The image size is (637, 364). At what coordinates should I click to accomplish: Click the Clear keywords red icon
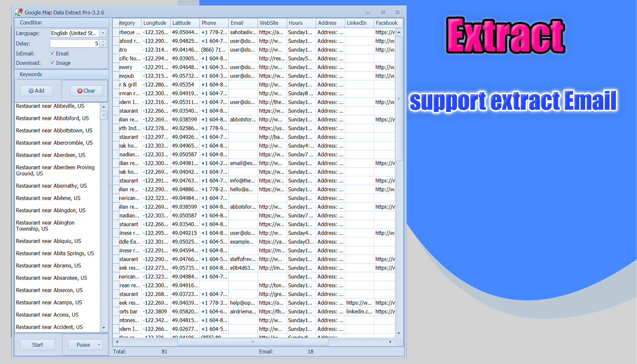coord(80,91)
